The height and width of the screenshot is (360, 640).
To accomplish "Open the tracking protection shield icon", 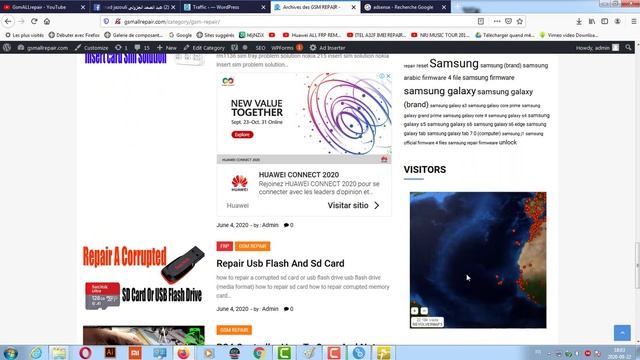I will tap(106, 21).
